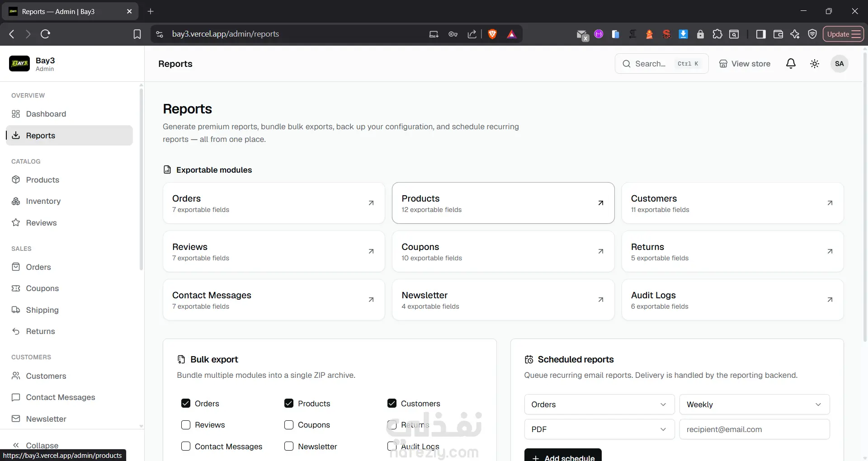Check Audit Logs in Bulk export
868x461 pixels.
392,446
